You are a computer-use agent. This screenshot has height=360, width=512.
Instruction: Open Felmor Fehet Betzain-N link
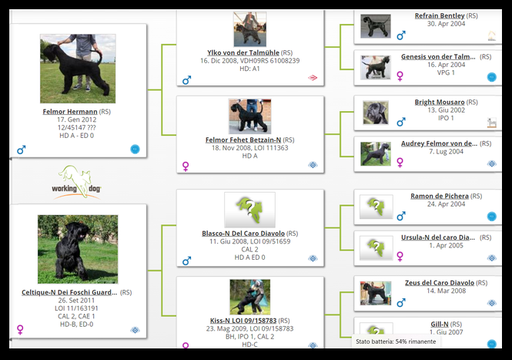(243, 140)
